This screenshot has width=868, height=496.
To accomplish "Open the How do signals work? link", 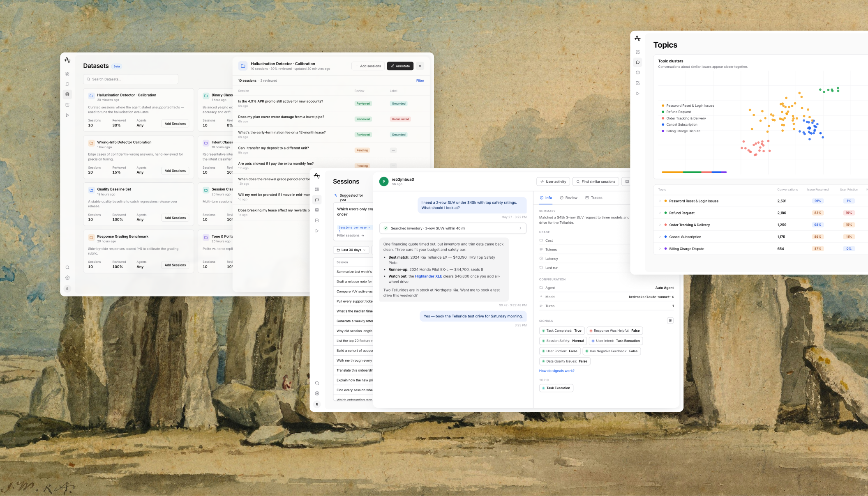I will (x=557, y=371).
